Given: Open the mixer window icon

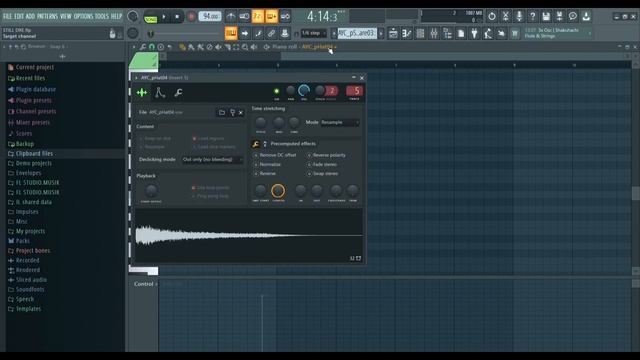Looking at the screenshot, I should (x=434, y=33).
